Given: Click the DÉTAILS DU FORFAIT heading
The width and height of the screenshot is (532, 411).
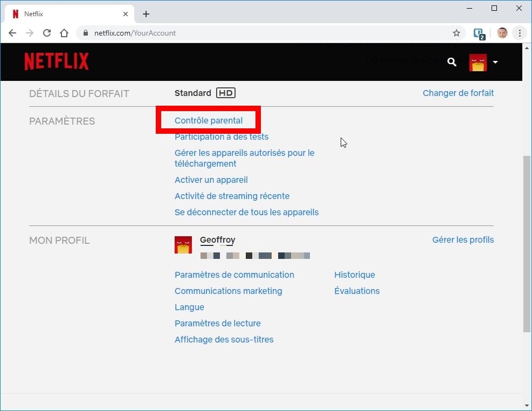Looking at the screenshot, I should [x=79, y=94].
